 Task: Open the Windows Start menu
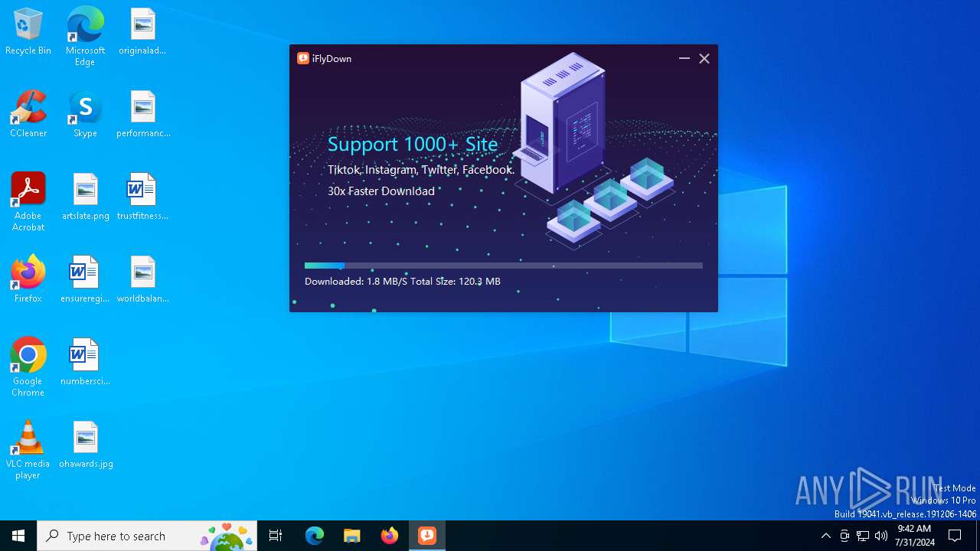[x=18, y=536]
